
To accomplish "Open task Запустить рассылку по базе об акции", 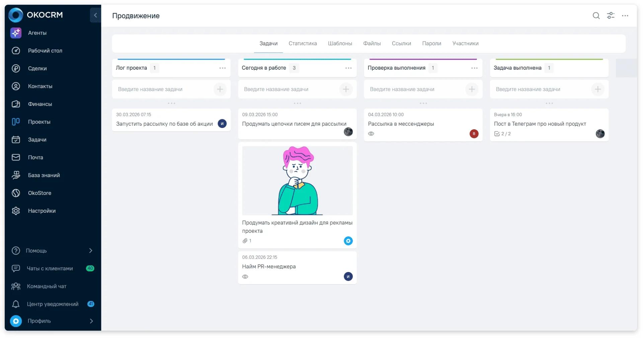I will pyautogui.click(x=164, y=124).
